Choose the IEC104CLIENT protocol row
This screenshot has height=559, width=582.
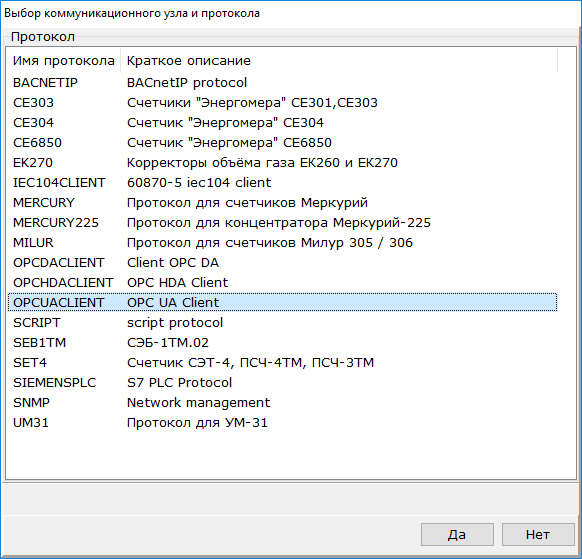click(x=282, y=183)
